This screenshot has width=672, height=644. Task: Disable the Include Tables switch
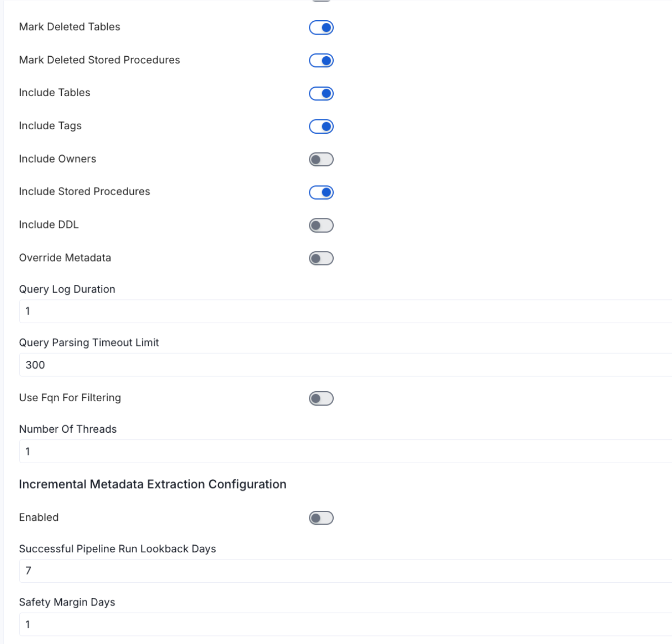pos(321,93)
